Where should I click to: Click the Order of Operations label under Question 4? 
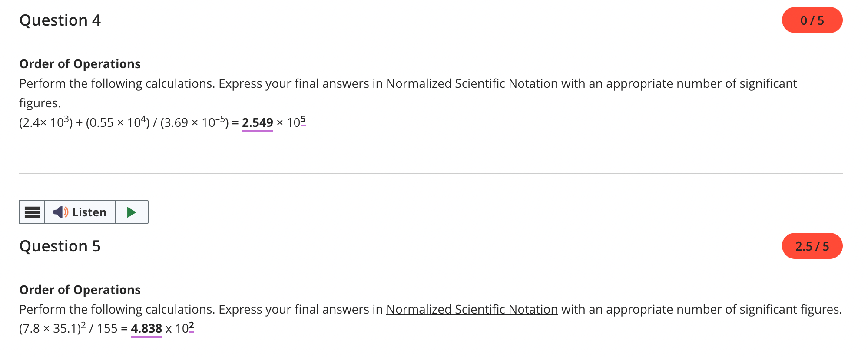[x=80, y=64]
